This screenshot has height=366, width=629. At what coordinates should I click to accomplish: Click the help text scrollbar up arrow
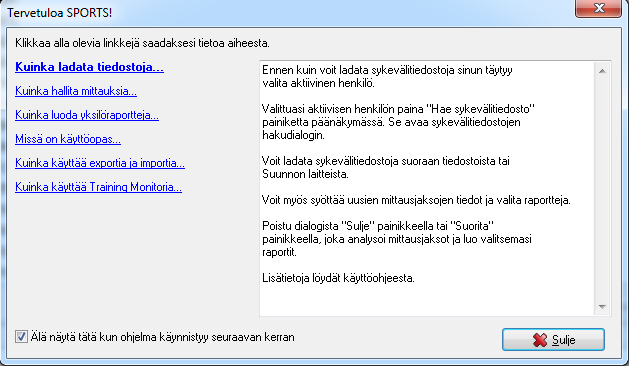(602, 71)
